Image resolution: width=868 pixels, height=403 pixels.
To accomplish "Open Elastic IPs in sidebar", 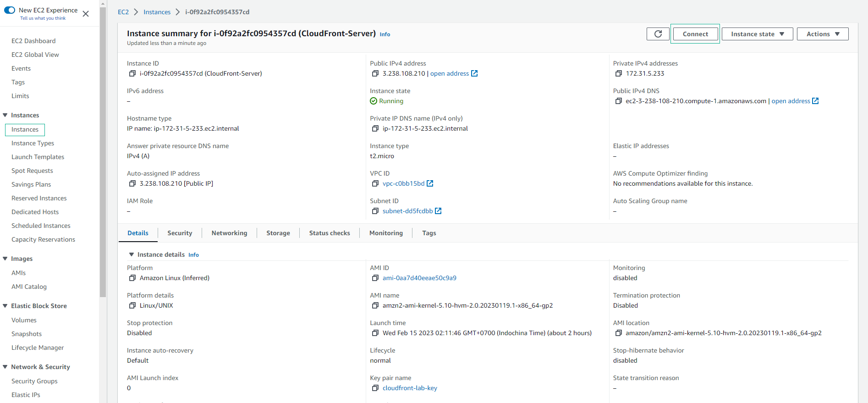I will tap(26, 395).
